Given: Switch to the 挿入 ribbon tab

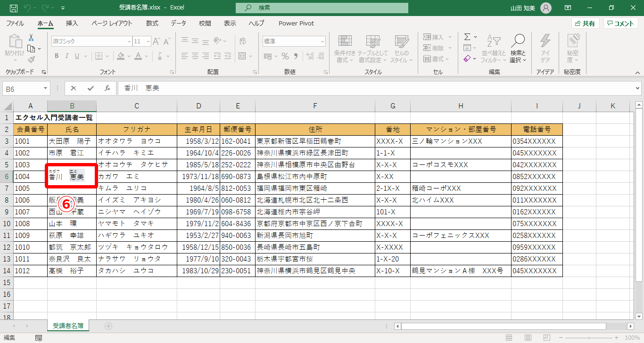Looking at the screenshot, I should [72, 23].
